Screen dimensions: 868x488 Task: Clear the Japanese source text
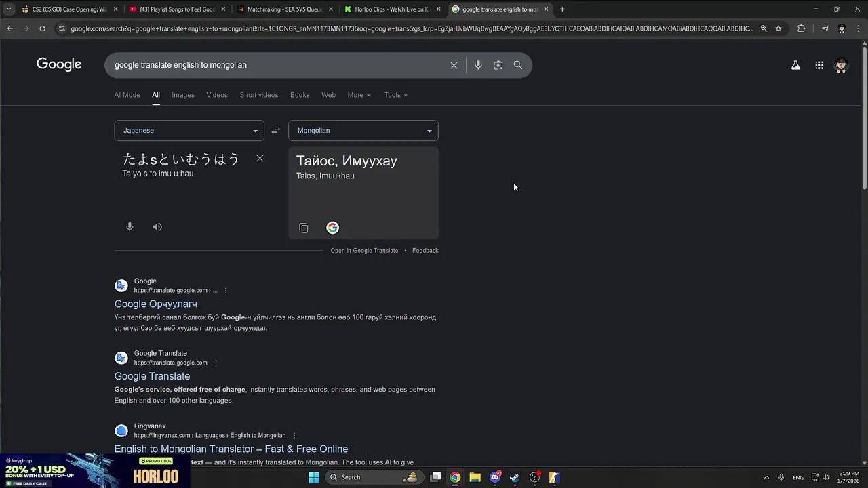pos(260,159)
